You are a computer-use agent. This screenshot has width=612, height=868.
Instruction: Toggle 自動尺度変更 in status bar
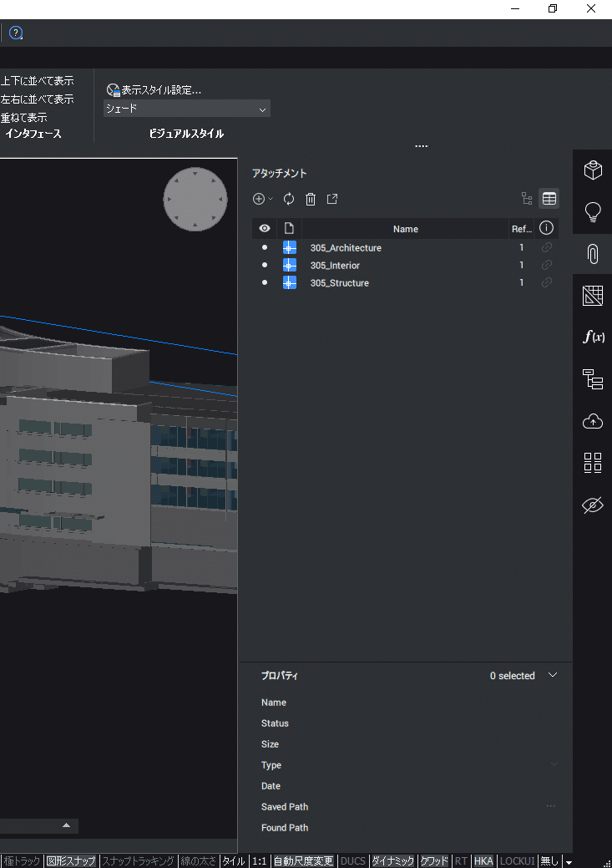tap(303, 860)
